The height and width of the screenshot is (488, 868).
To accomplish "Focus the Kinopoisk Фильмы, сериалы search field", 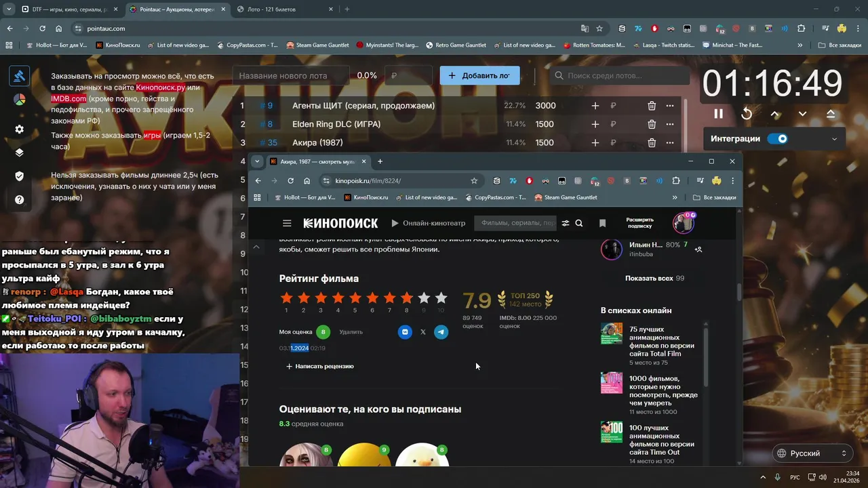I will pos(517,223).
